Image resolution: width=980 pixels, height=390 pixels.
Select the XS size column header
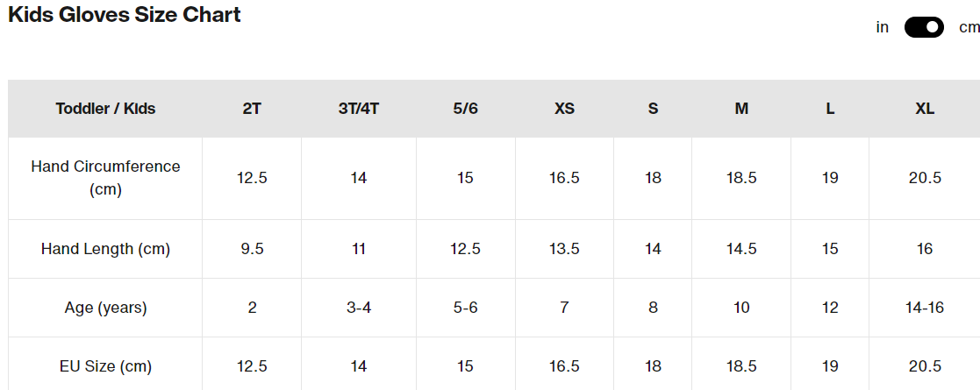tap(564, 109)
